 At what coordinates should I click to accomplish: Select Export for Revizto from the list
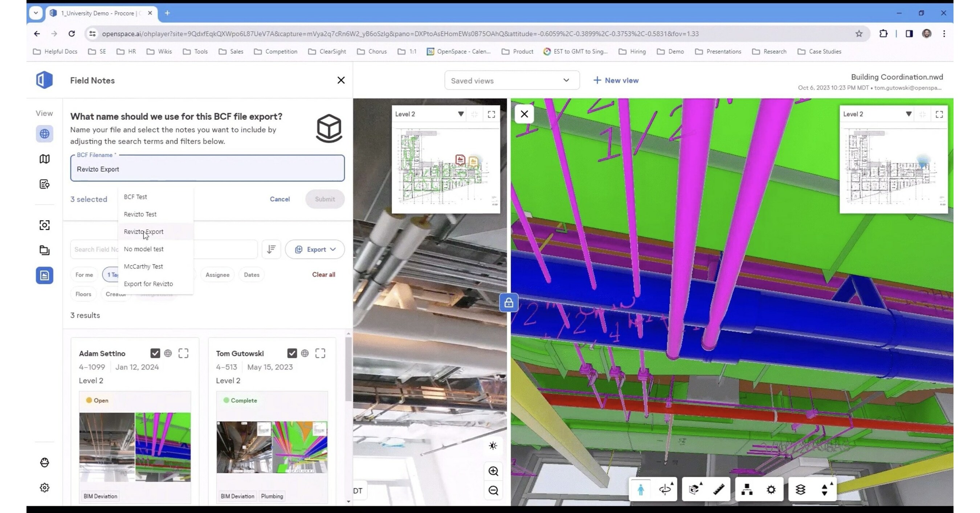coord(148,284)
